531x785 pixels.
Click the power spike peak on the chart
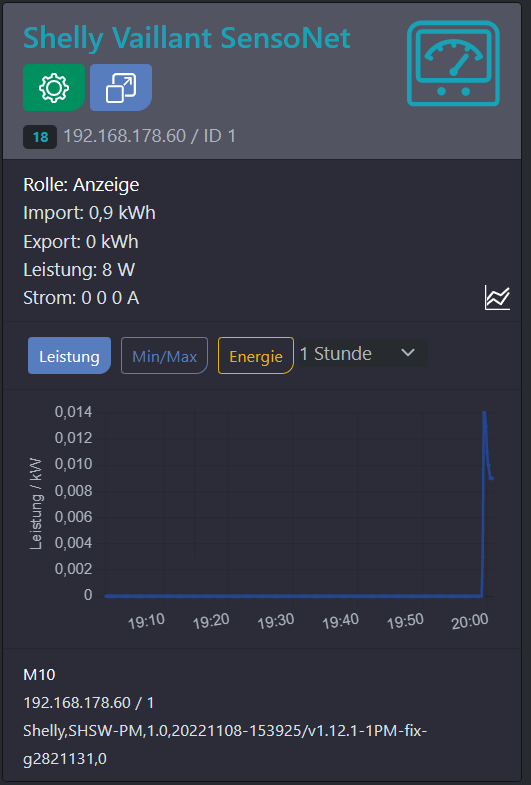pyautogui.click(x=484, y=413)
